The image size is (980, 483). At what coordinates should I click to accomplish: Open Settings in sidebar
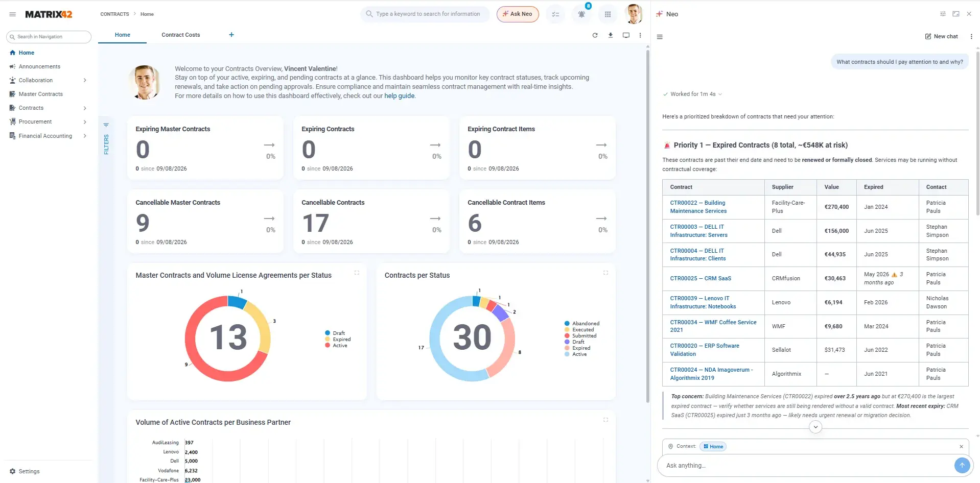coord(25,471)
